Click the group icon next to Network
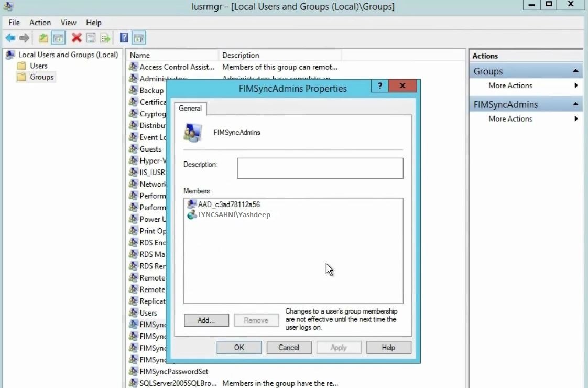The width and height of the screenshot is (588, 388). [133, 184]
